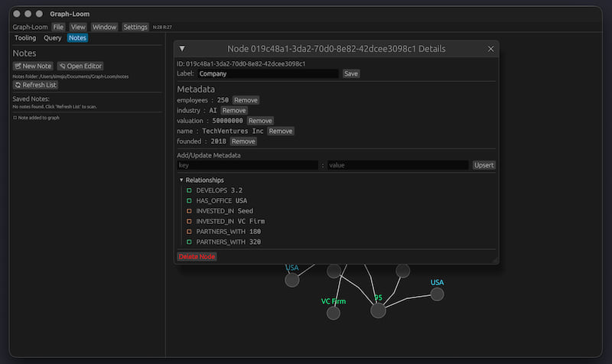
Task: Click orange icon beside INVESTED_IN VC Firm
Action: 189,221
